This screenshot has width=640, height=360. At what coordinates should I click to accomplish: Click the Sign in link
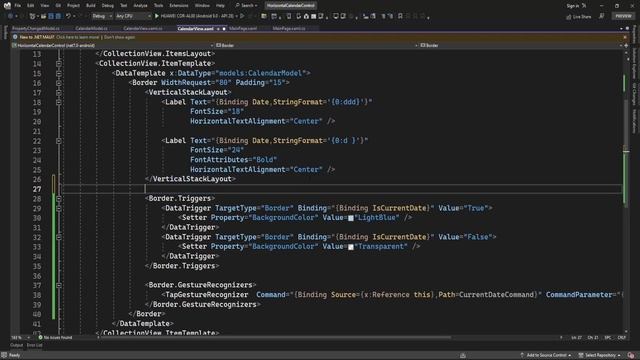573,6
